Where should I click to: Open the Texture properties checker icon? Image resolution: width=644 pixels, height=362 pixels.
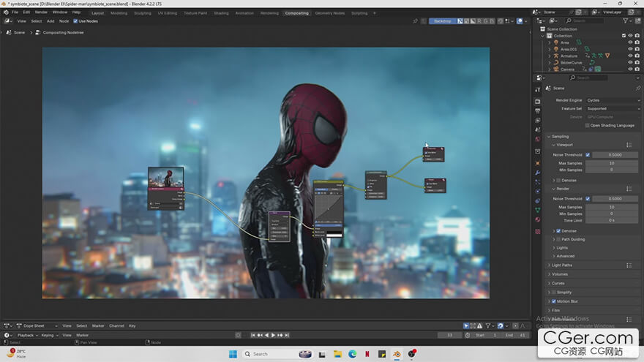pyautogui.click(x=538, y=232)
